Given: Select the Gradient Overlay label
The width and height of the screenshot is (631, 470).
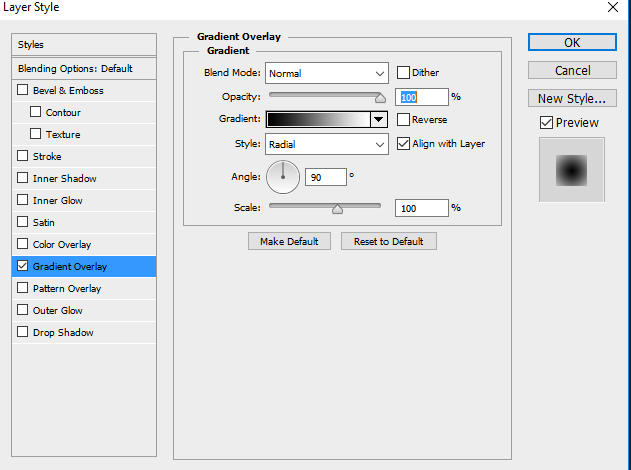Looking at the screenshot, I should (70, 266).
